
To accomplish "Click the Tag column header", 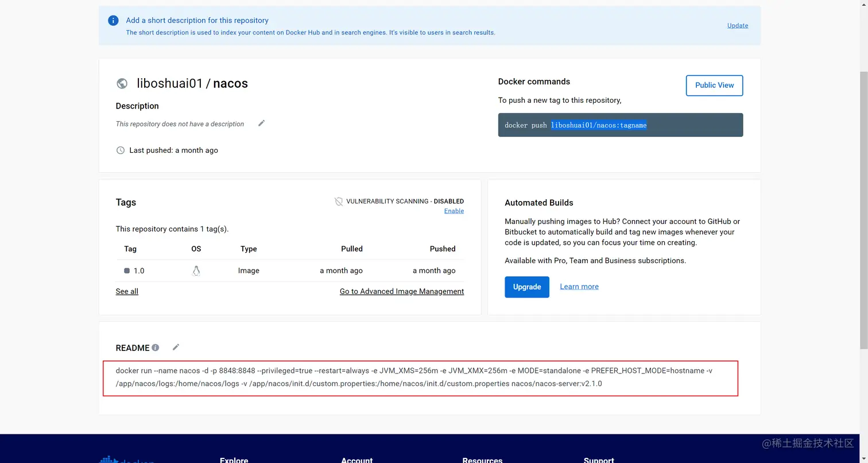I will [130, 249].
